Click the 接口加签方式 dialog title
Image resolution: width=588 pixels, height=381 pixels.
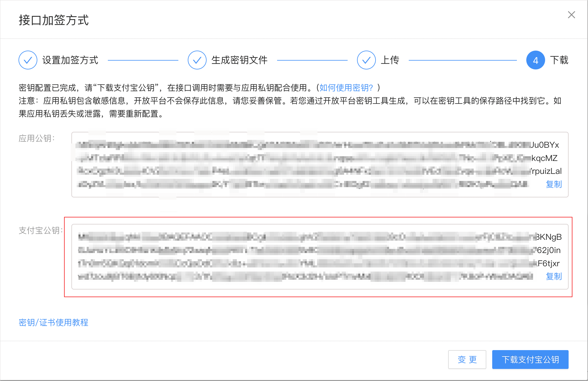54,20
